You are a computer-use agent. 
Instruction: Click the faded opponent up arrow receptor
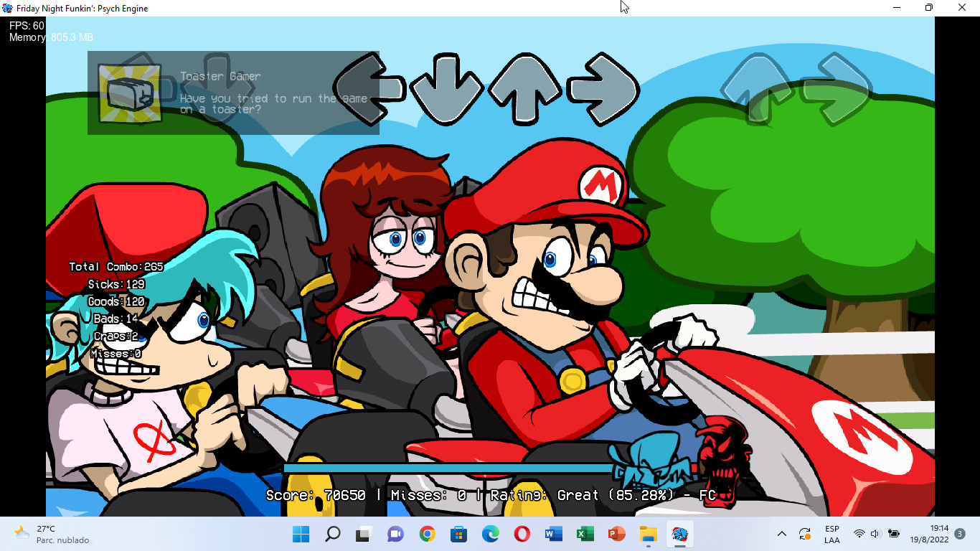pyautogui.click(x=758, y=88)
